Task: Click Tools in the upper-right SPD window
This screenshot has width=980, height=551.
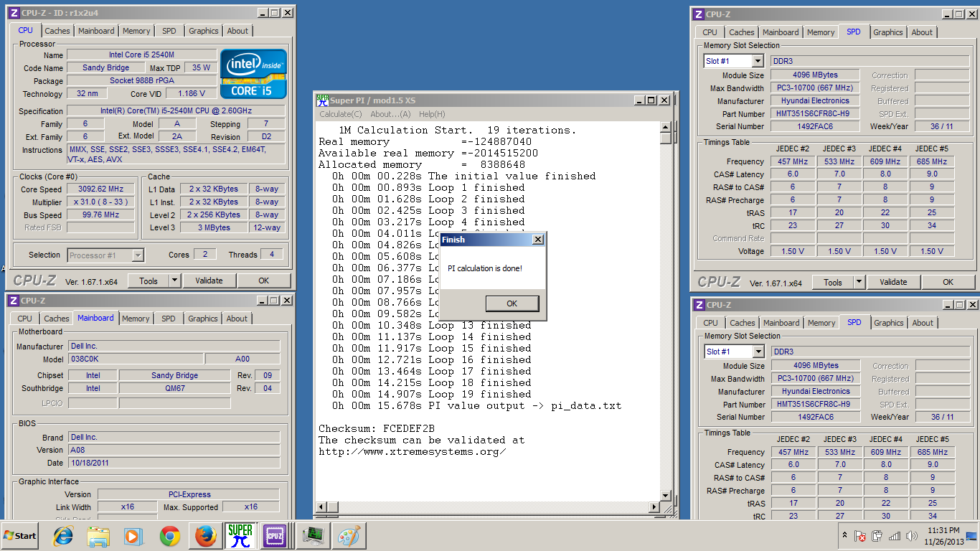Action: click(833, 282)
